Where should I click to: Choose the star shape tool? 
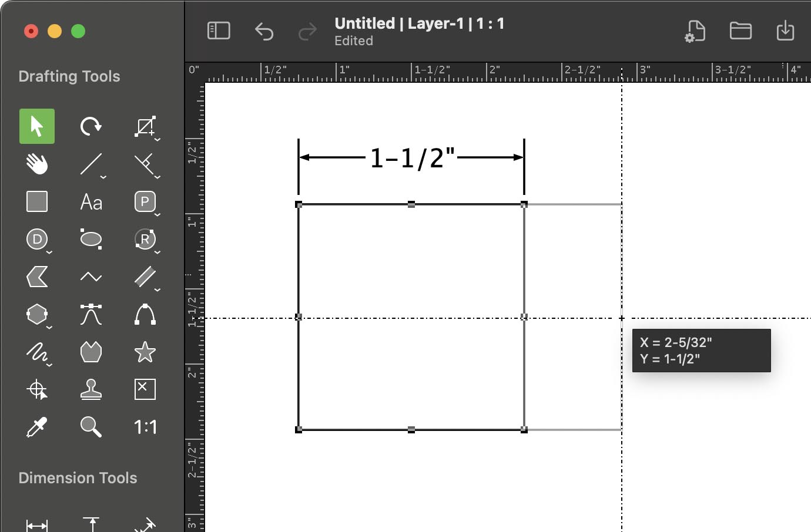pyautogui.click(x=145, y=352)
